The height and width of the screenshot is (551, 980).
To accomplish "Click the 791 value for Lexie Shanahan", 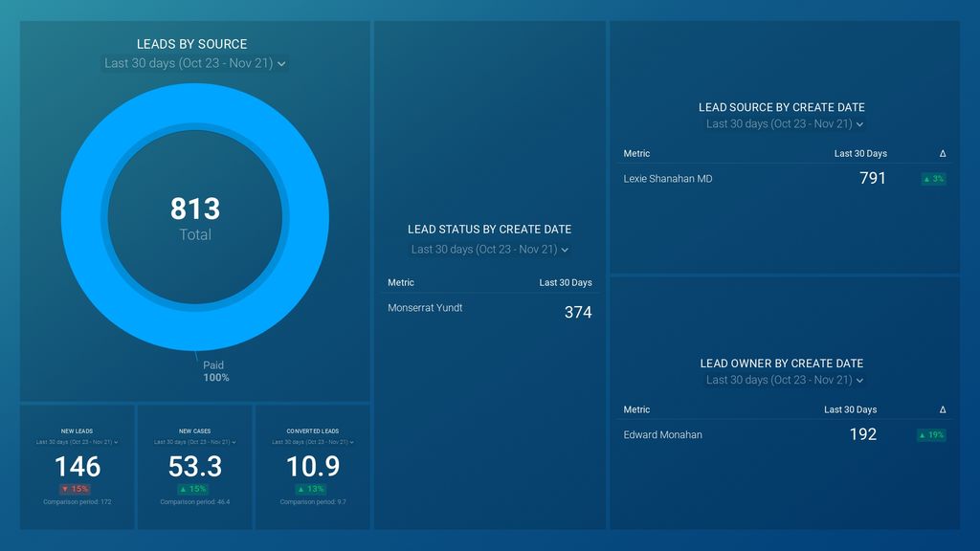I will (873, 178).
